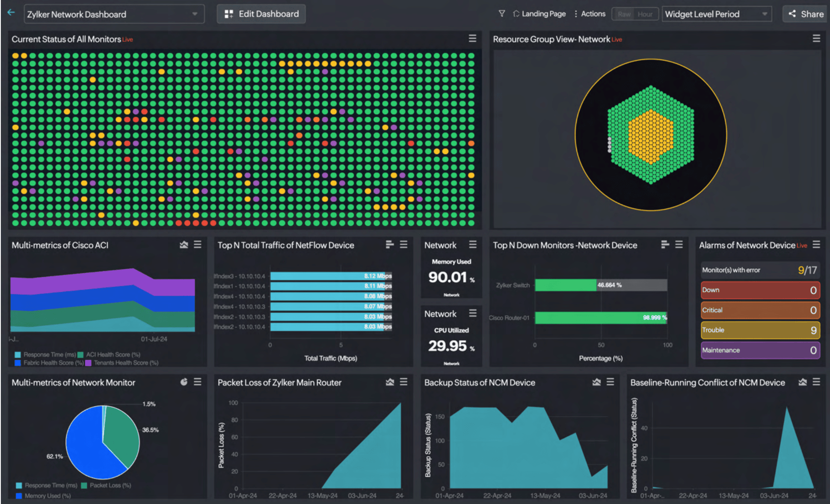The height and width of the screenshot is (504, 830).
Task: Click the filter funnel icon
Action: point(501,14)
